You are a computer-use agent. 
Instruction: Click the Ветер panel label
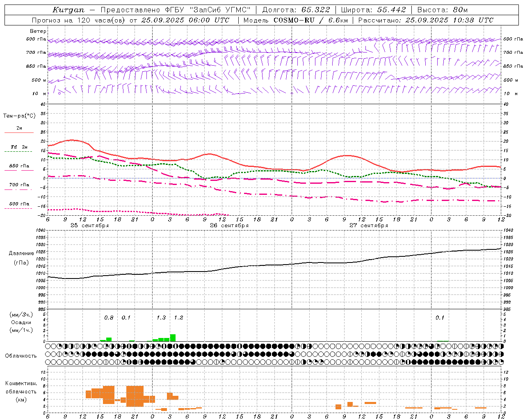[x=38, y=31]
